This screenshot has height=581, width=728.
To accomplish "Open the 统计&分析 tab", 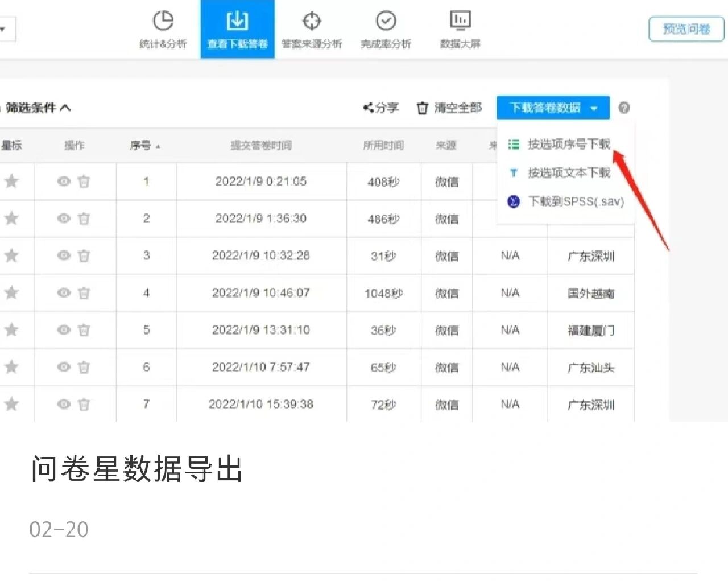I will coord(163,30).
